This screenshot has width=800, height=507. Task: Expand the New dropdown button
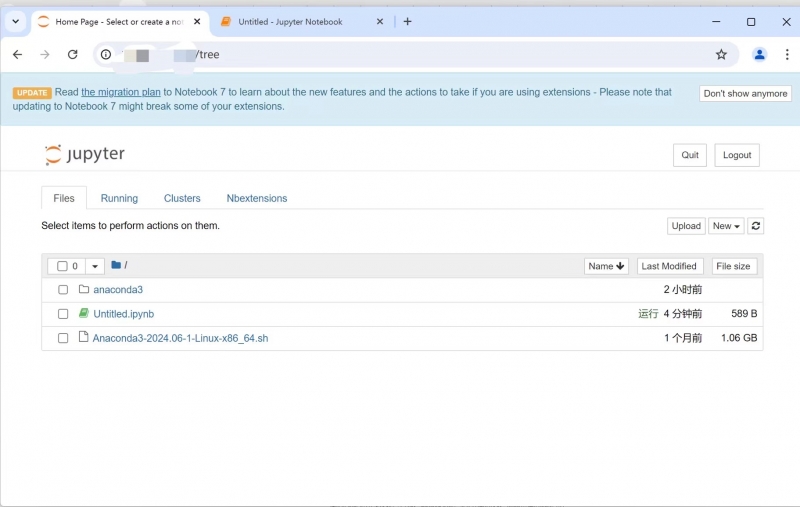tap(726, 226)
